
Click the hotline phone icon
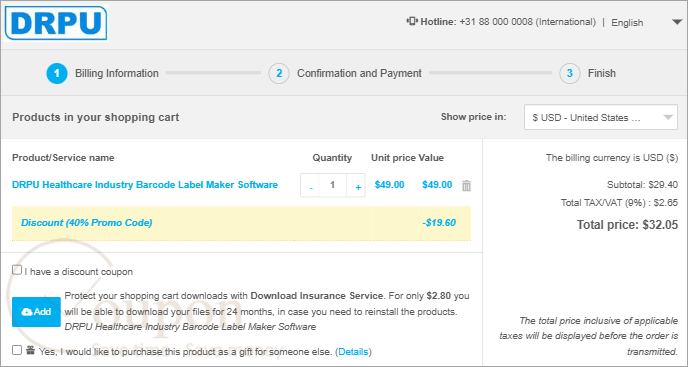tap(412, 22)
